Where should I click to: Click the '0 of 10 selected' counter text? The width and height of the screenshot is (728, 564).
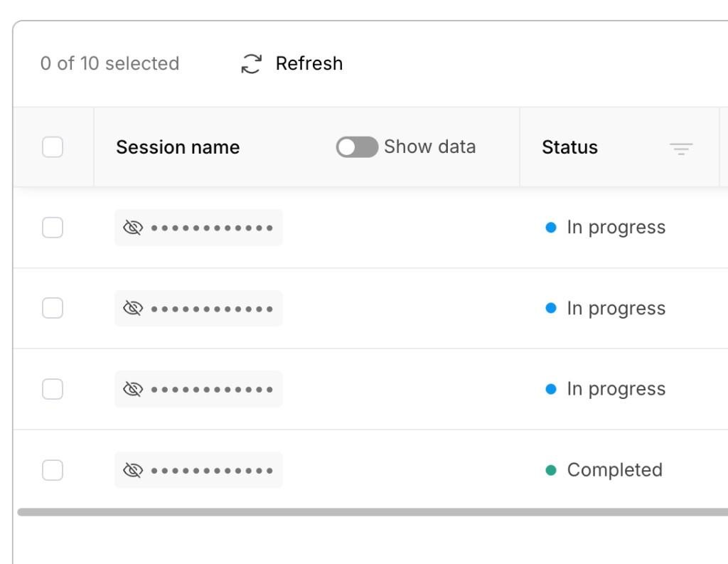tap(109, 63)
